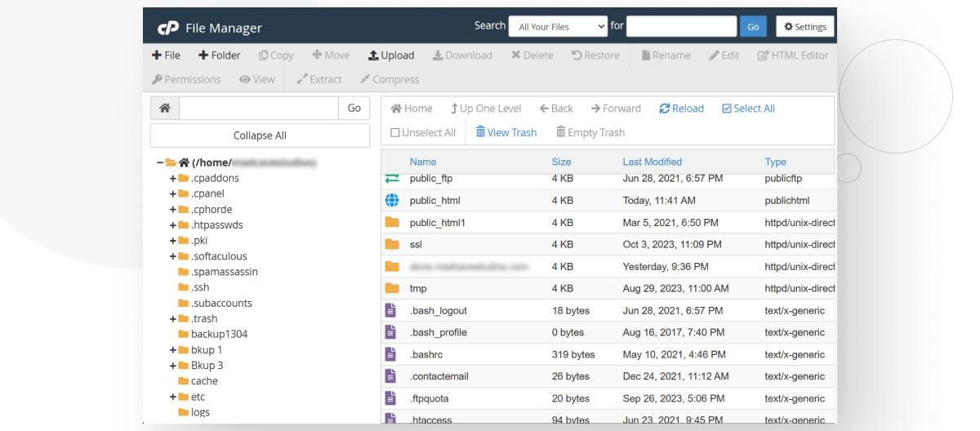Click the home icon beside path field
The image size is (980, 431).
(x=164, y=108)
